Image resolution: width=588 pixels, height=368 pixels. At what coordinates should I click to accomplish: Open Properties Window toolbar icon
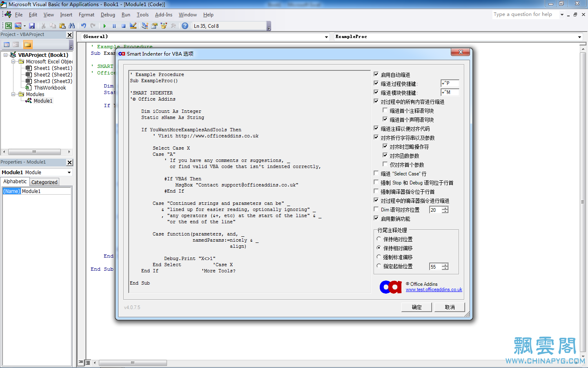tap(154, 26)
